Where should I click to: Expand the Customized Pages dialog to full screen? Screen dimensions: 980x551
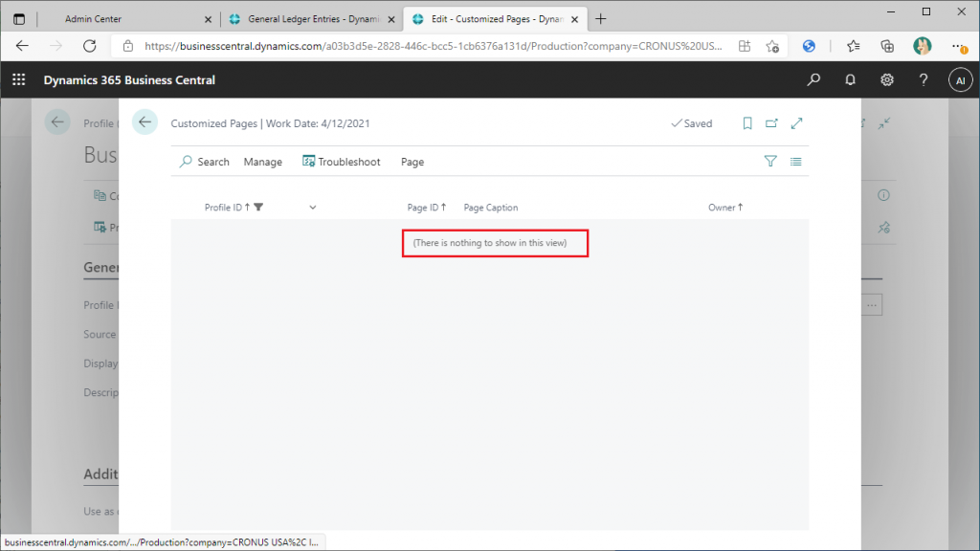(x=796, y=123)
